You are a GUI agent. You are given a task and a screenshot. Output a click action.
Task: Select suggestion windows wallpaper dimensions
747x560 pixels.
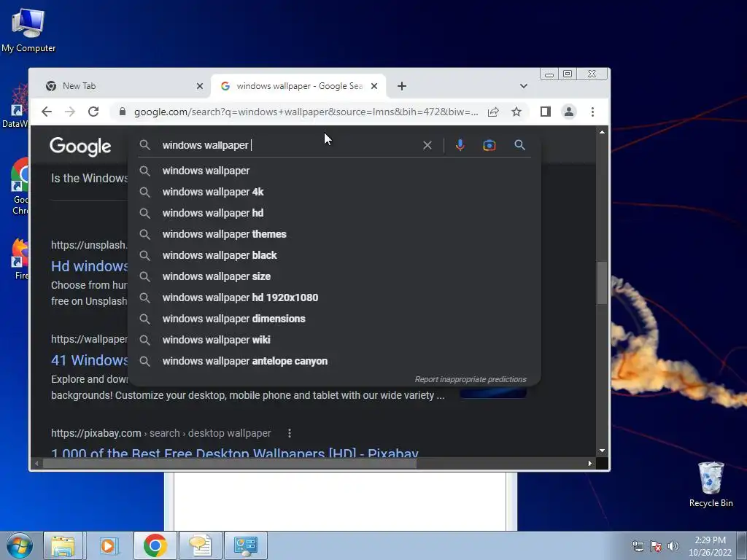click(x=334, y=319)
